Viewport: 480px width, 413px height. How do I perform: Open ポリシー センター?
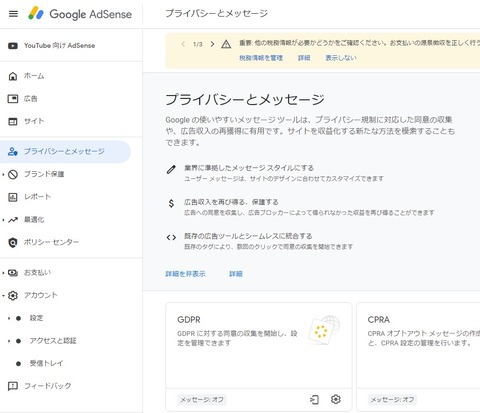pyautogui.click(x=51, y=242)
